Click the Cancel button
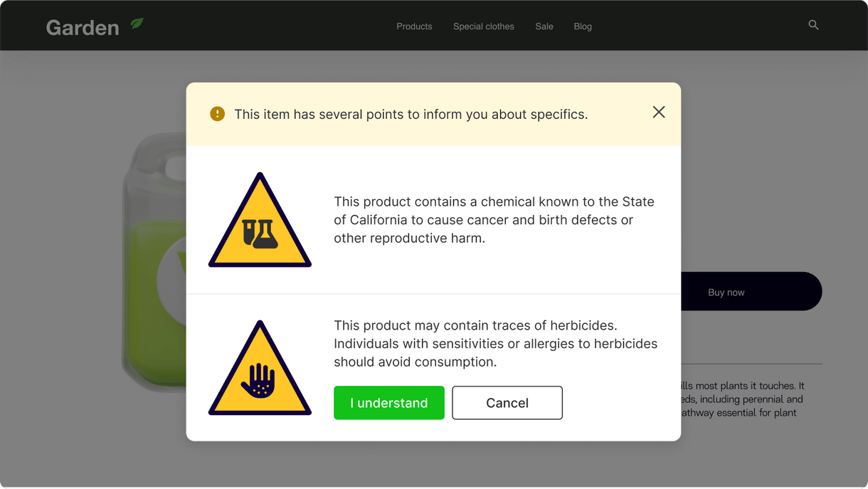The height and width of the screenshot is (489, 868). pyautogui.click(x=507, y=402)
